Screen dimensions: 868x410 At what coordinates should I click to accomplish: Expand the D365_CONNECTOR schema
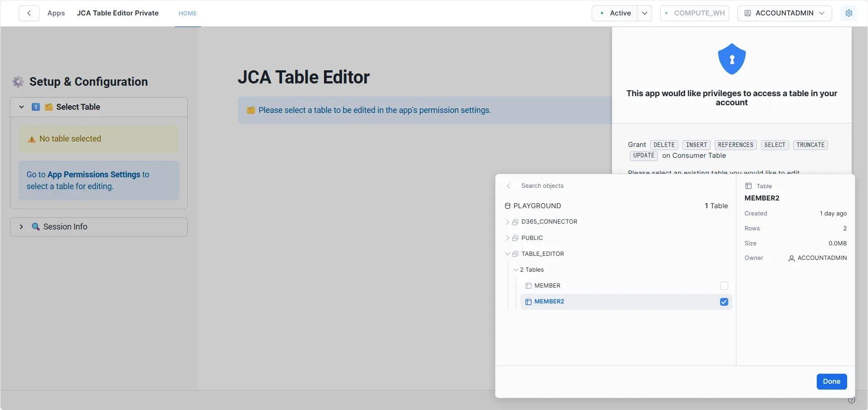[x=508, y=222]
